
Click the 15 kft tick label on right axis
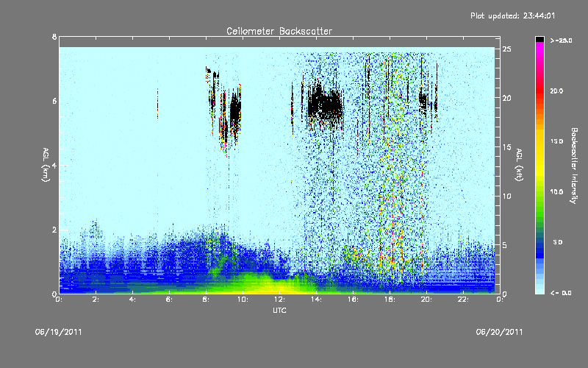[x=507, y=147]
